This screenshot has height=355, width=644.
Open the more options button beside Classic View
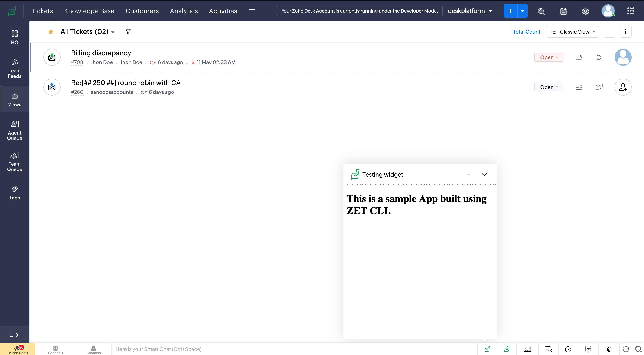coord(609,32)
